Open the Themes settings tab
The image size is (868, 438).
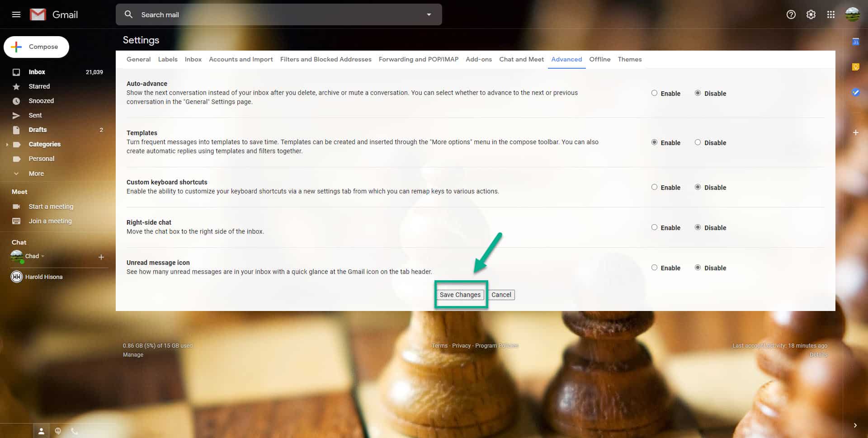pyautogui.click(x=629, y=59)
